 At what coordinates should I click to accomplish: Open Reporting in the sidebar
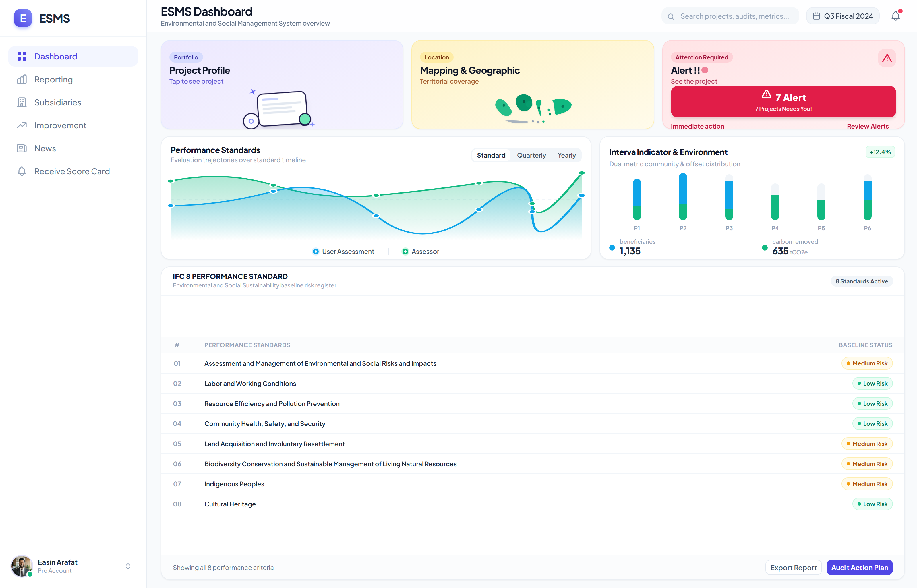click(x=73, y=80)
